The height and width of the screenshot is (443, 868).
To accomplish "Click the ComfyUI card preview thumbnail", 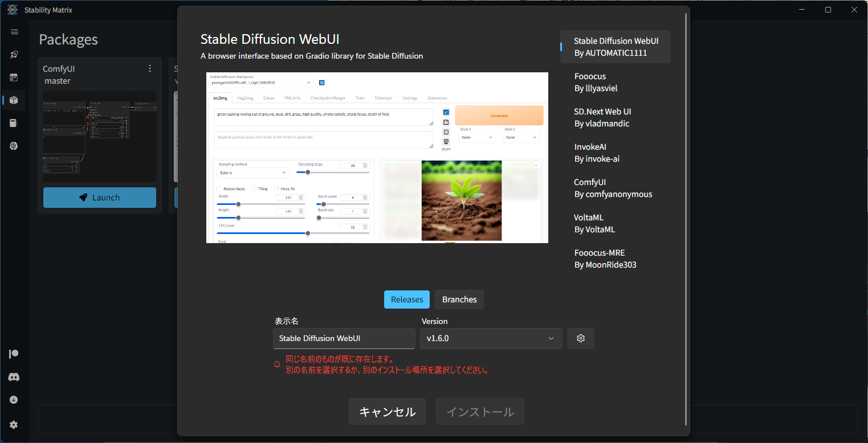I will pos(100,137).
